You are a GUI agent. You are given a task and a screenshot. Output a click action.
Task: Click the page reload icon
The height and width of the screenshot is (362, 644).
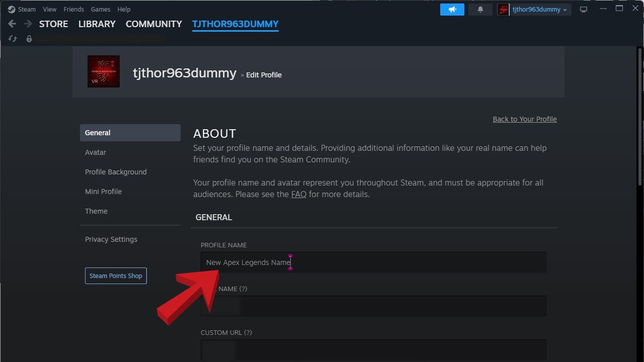click(x=13, y=39)
